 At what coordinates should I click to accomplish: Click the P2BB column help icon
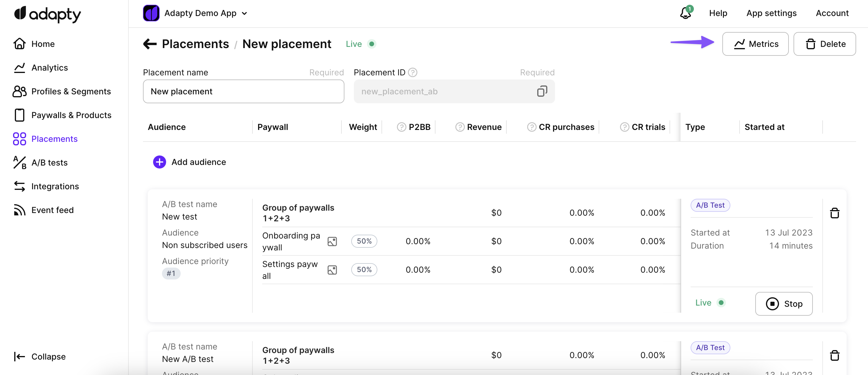[401, 127]
